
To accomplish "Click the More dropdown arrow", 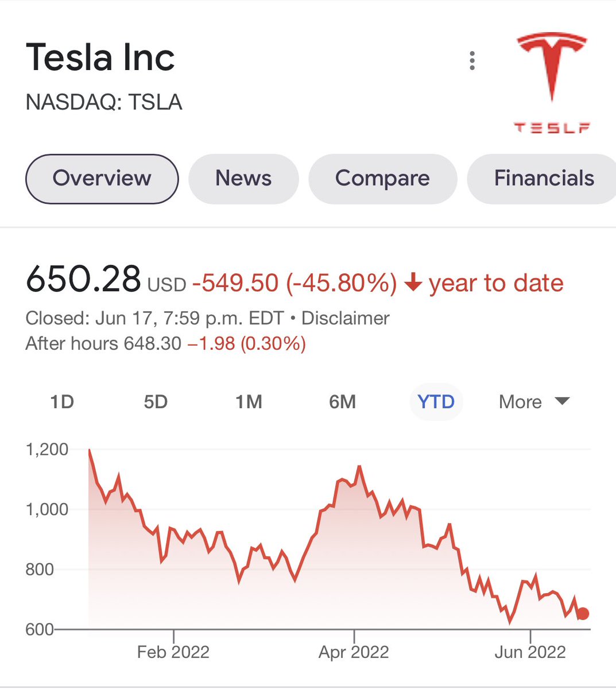I will 563,401.
